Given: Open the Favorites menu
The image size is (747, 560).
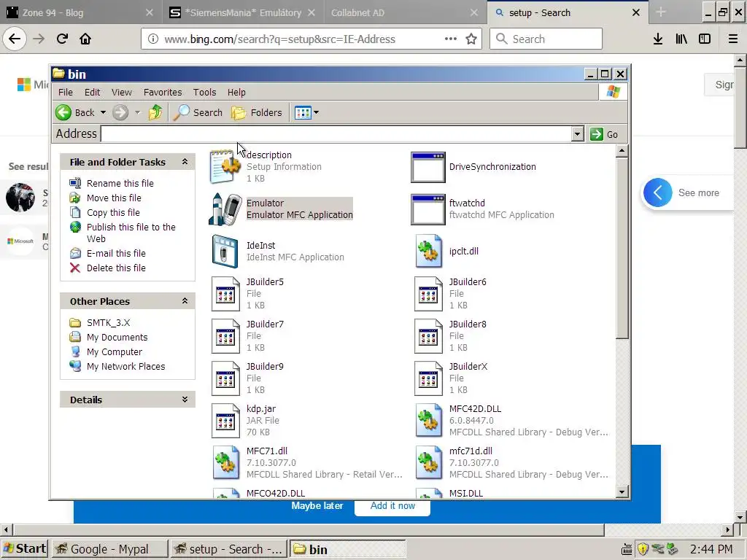Looking at the screenshot, I should coord(163,93).
